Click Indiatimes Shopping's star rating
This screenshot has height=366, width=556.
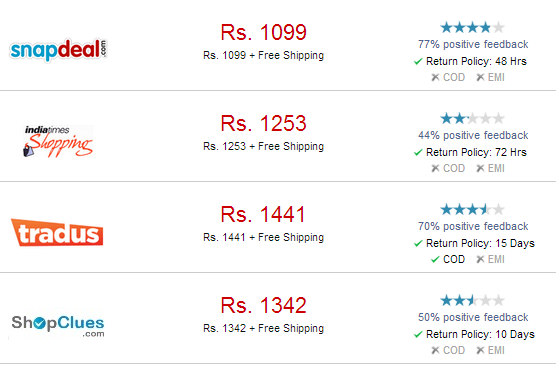pyautogui.click(x=472, y=118)
